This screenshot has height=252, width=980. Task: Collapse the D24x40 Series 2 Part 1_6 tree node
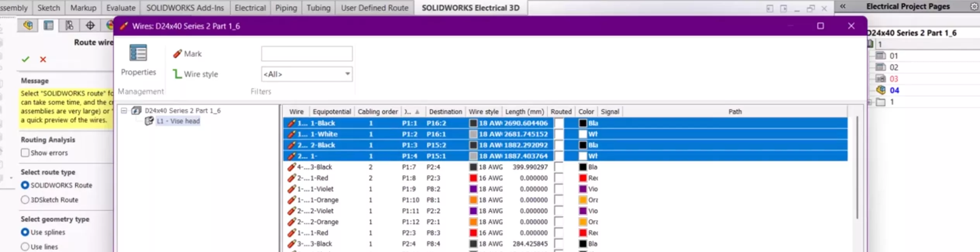coord(124,111)
